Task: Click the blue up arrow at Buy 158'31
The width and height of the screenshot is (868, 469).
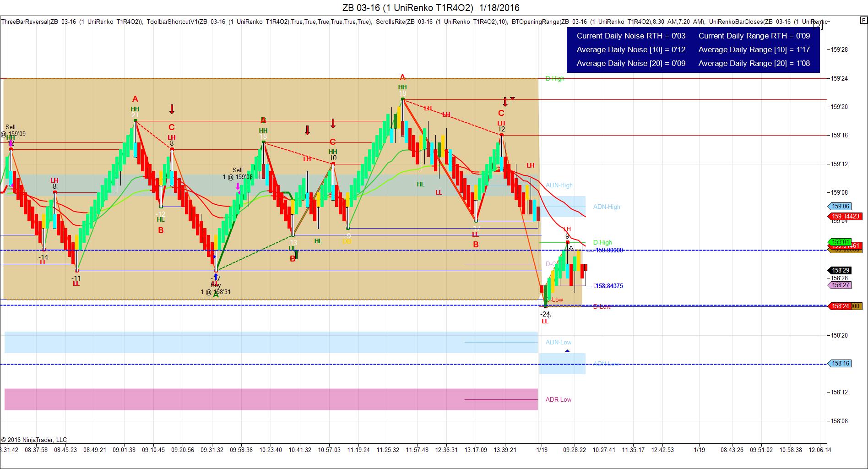Action: [216, 277]
